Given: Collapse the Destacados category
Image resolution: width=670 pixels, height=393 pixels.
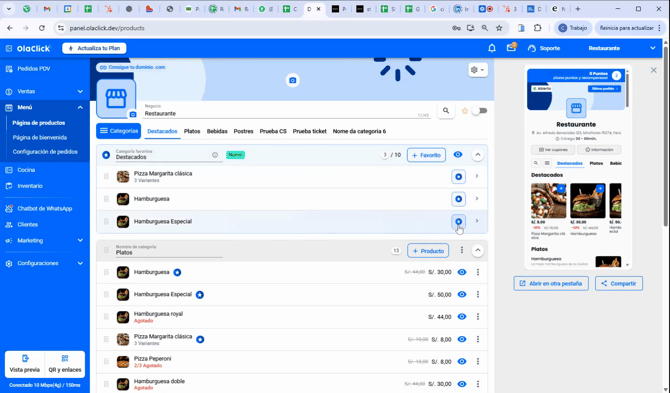Looking at the screenshot, I should (x=478, y=155).
